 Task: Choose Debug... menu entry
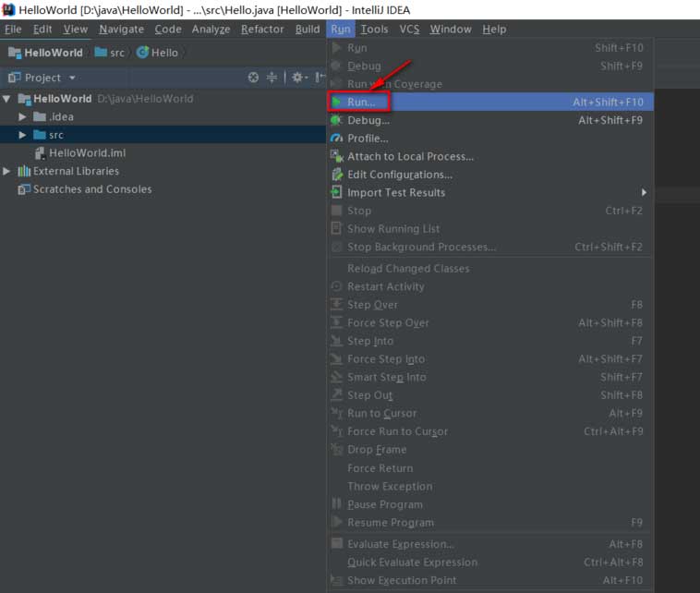tap(490, 120)
